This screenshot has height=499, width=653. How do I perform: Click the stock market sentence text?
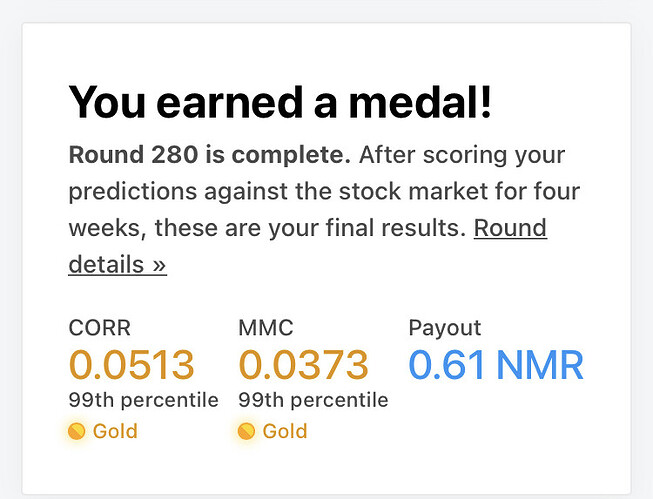[324, 192]
